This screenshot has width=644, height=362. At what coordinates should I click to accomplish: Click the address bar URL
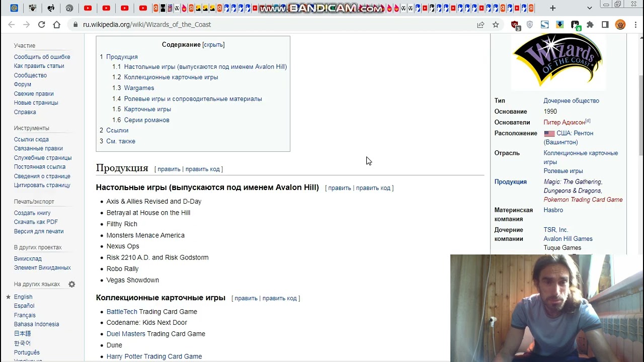pos(147,25)
